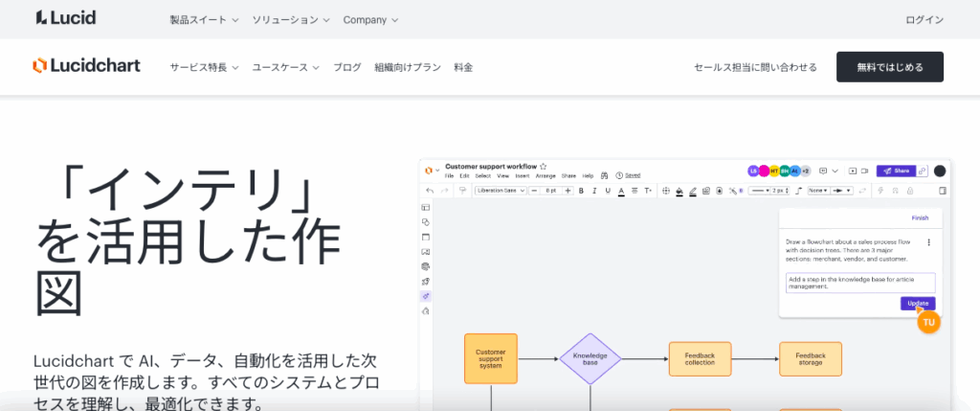Image resolution: width=980 pixels, height=411 pixels.
Task: Expand the ソリューション dropdown
Action: tap(291, 20)
